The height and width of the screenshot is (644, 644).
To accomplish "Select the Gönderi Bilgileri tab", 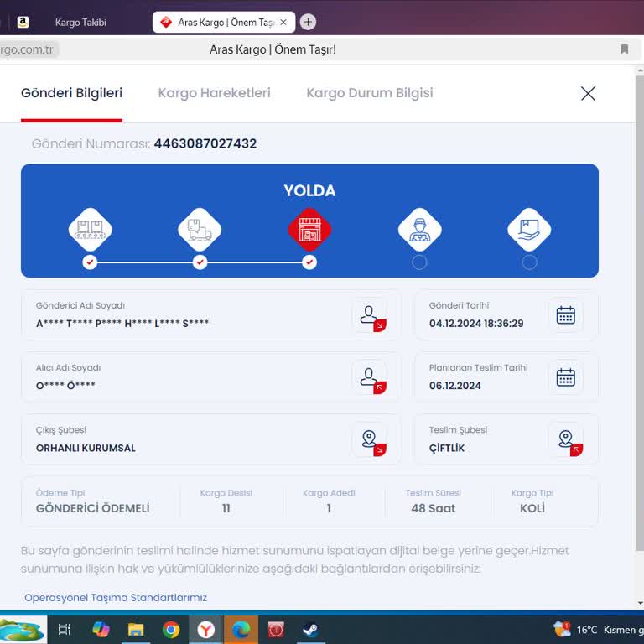I will [71, 93].
